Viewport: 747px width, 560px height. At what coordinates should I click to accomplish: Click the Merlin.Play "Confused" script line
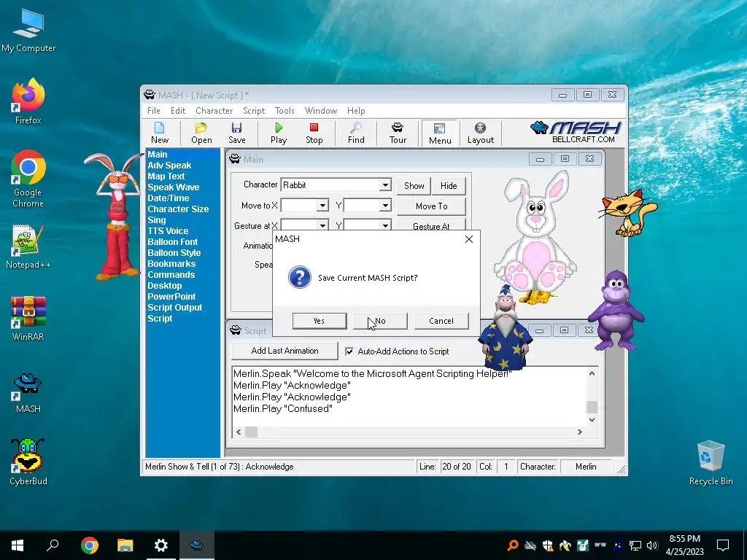tap(283, 408)
